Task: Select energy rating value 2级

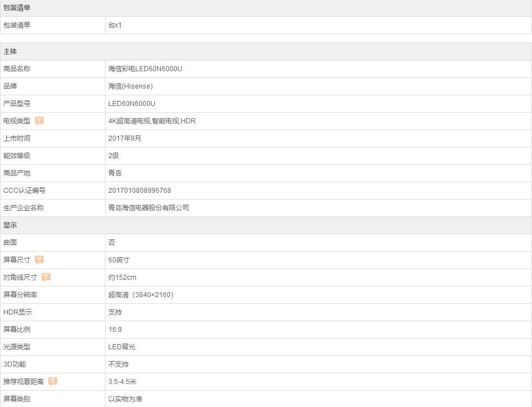Action: pyautogui.click(x=114, y=155)
